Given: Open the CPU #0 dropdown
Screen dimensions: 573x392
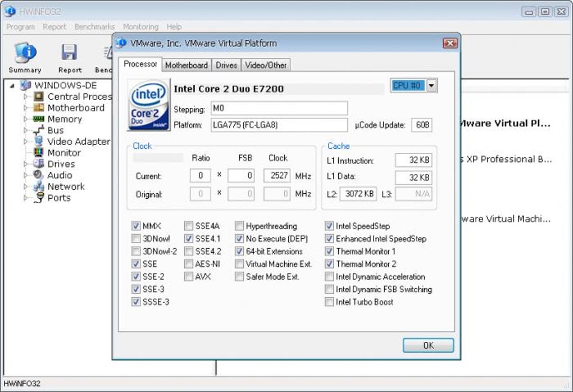Looking at the screenshot, I should click(x=431, y=86).
